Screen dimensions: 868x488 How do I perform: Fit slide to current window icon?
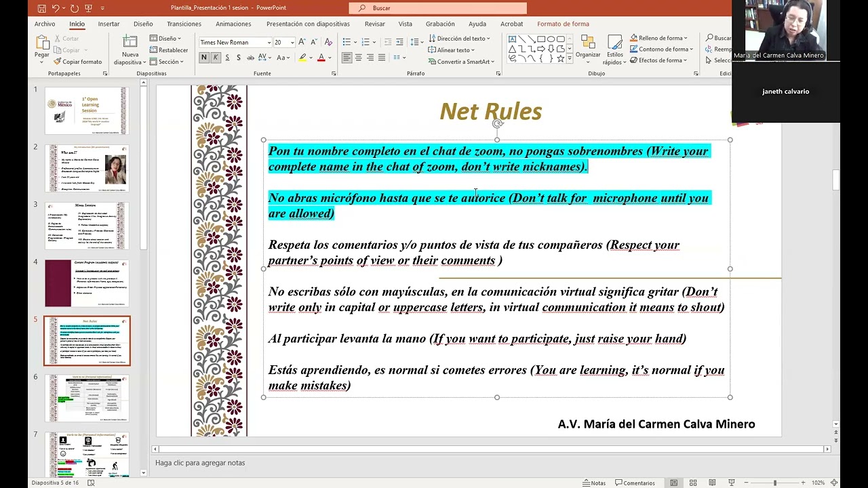click(834, 483)
